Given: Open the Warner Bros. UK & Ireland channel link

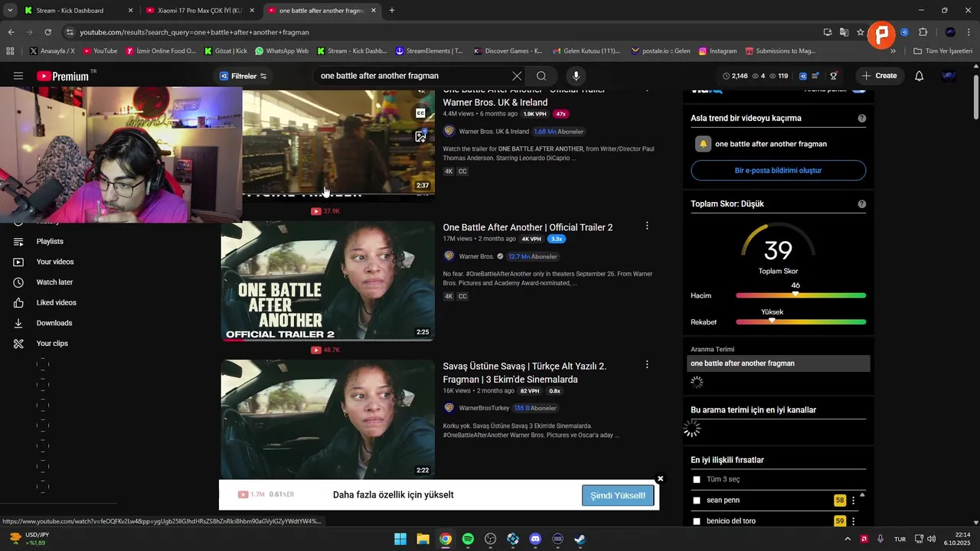Looking at the screenshot, I should [x=494, y=132].
